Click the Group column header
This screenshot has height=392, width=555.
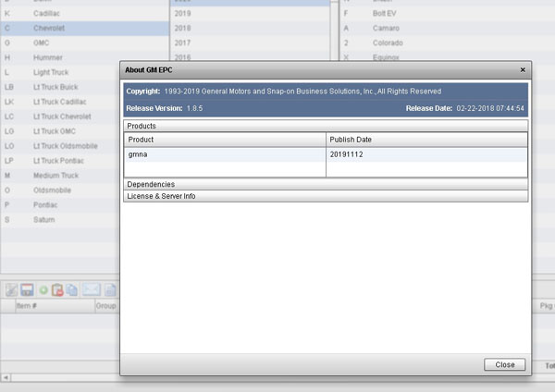click(x=106, y=306)
